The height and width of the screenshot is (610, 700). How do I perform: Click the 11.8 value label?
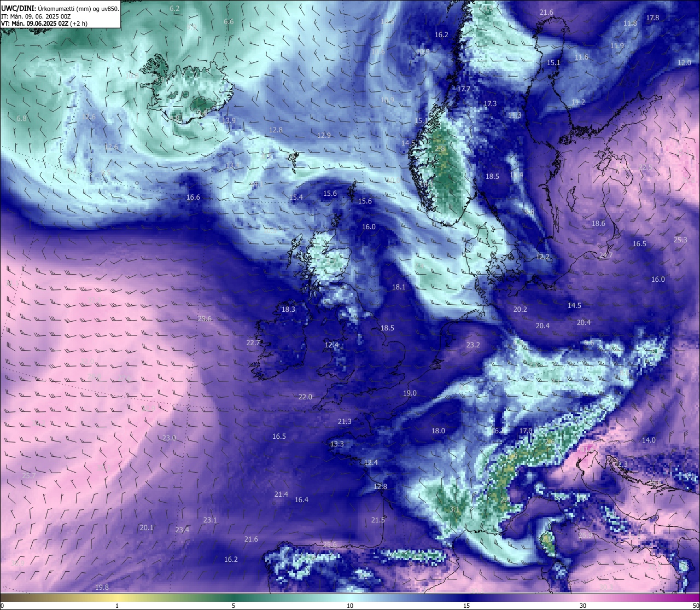(x=630, y=24)
